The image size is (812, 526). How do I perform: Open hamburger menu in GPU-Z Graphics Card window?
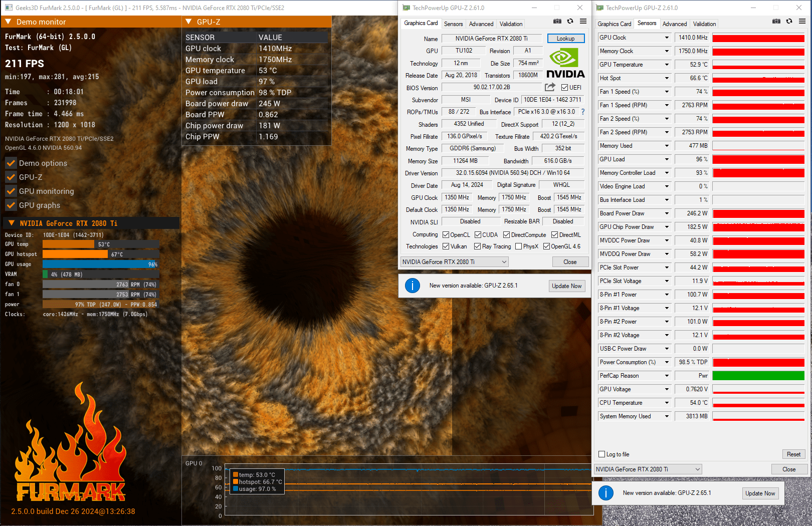(x=583, y=21)
